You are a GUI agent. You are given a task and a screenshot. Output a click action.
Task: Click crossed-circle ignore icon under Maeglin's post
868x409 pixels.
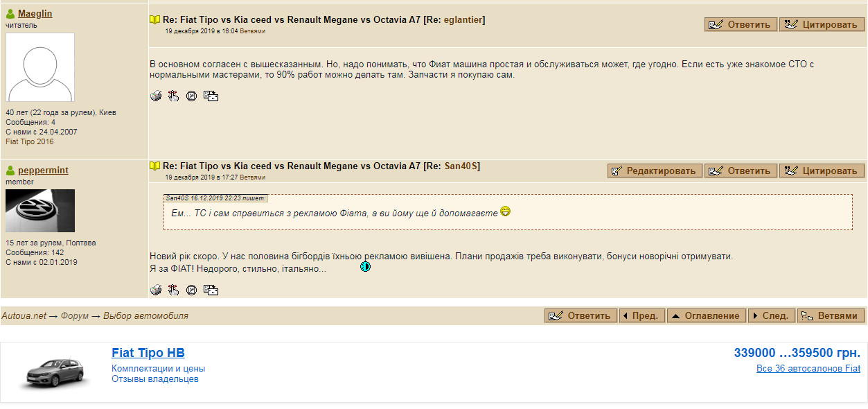191,96
